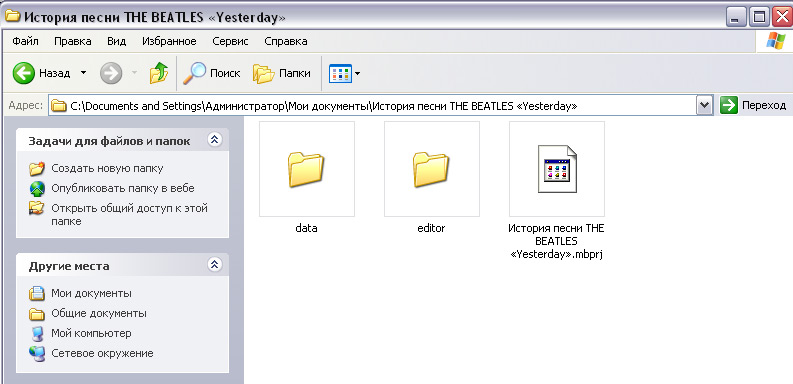Click the title bar folder icon

click(12, 17)
